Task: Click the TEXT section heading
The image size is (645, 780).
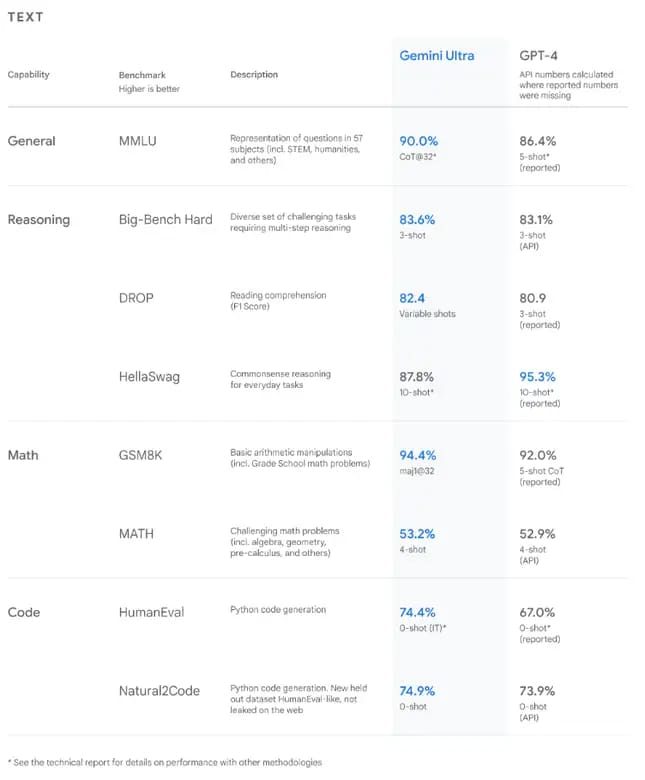Action: point(26,18)
